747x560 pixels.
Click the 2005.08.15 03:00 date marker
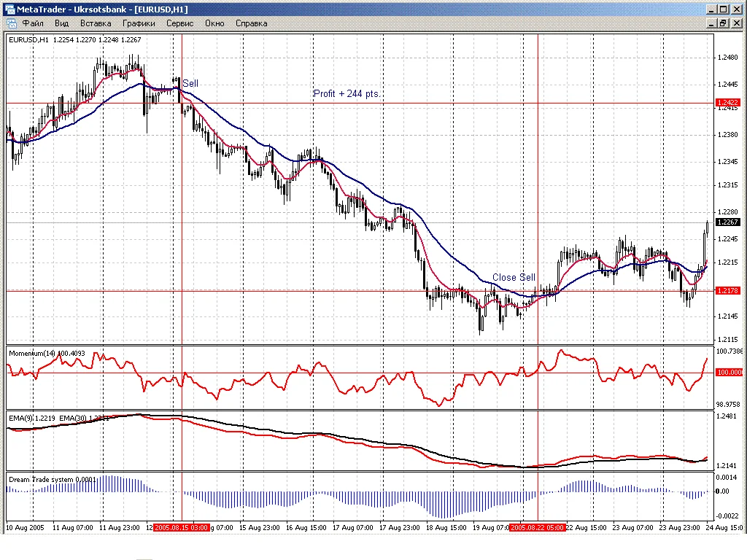pos(182,527)
